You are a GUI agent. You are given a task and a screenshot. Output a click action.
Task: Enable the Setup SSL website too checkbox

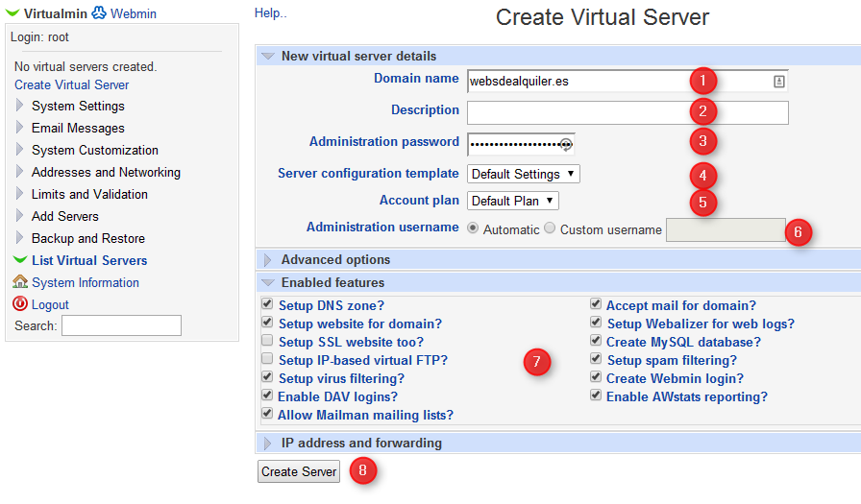coord(267,342)
